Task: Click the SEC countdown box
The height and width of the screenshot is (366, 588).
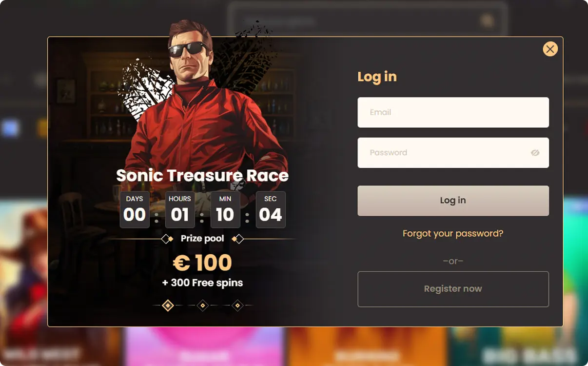Action: [x=271, y=210]
